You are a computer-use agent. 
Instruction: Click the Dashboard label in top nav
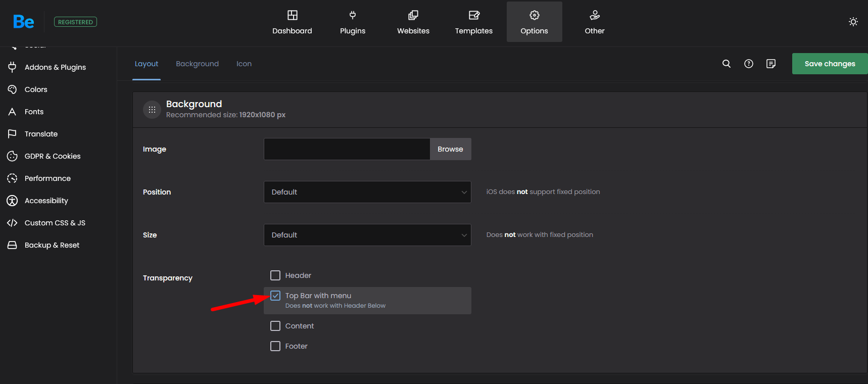(292, 31)
